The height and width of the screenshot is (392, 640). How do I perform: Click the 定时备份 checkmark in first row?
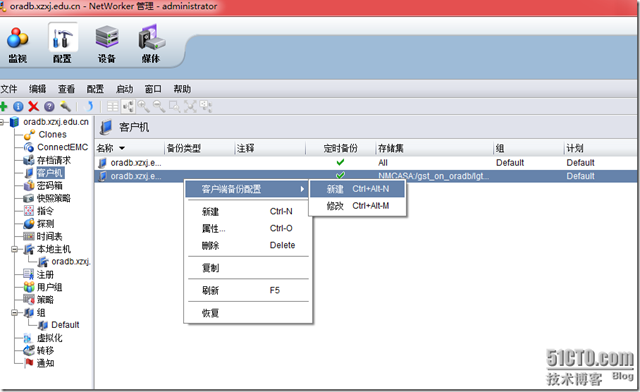tap(340, 162)
